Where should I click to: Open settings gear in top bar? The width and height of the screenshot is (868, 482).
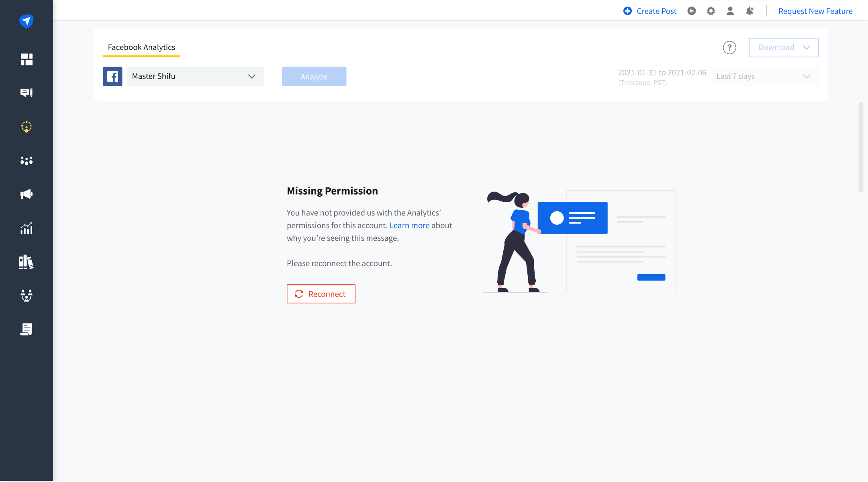coord(711,11)
